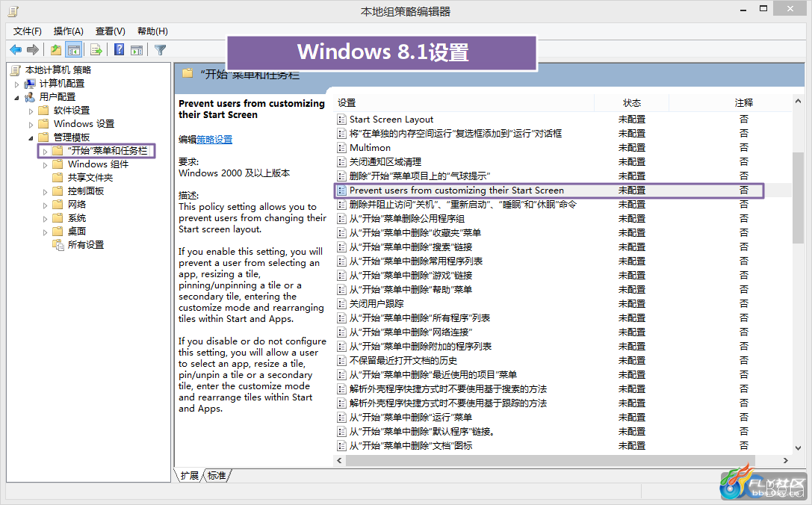Click the Help question mark toolbar icon
This screenshot has height=505, width=812.
119,50
